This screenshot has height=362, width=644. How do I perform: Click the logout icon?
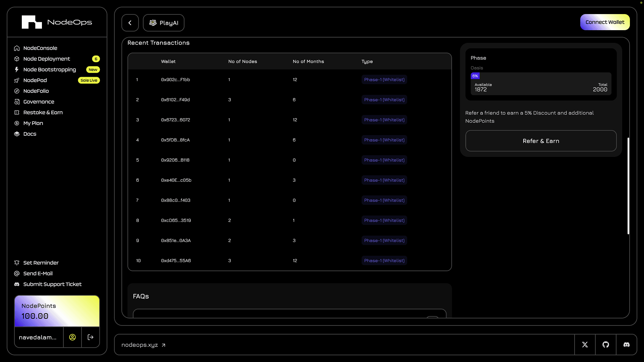(x=91, y=337)
